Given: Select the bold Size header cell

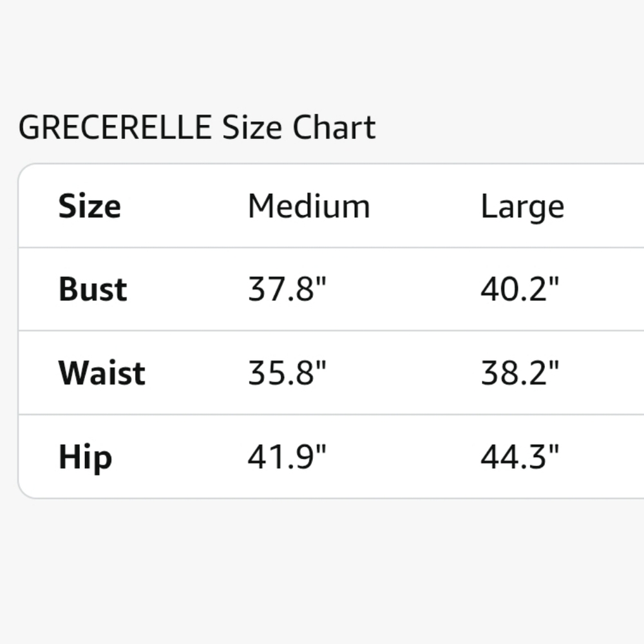Looking at the screenshot, I should (x=90, y=207).
